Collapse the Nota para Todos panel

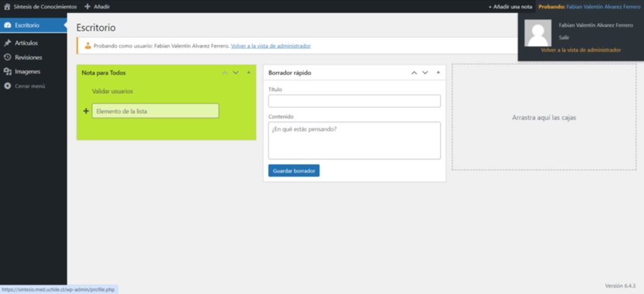coord(248,73)
